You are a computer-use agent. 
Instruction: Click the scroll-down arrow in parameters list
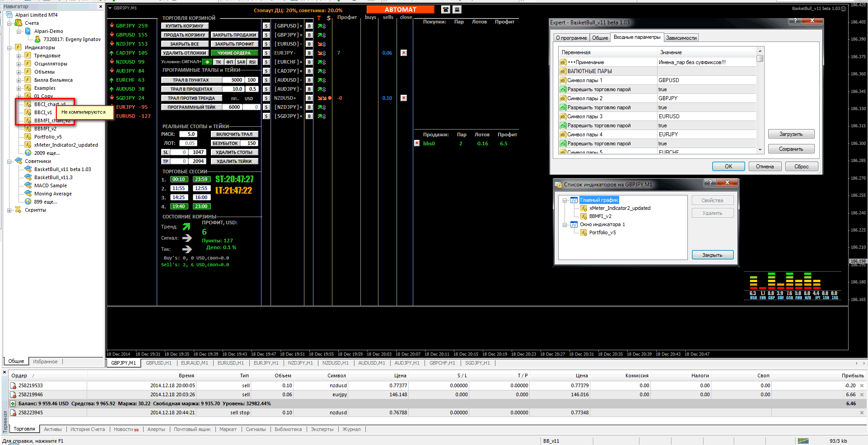coord(760,149)
